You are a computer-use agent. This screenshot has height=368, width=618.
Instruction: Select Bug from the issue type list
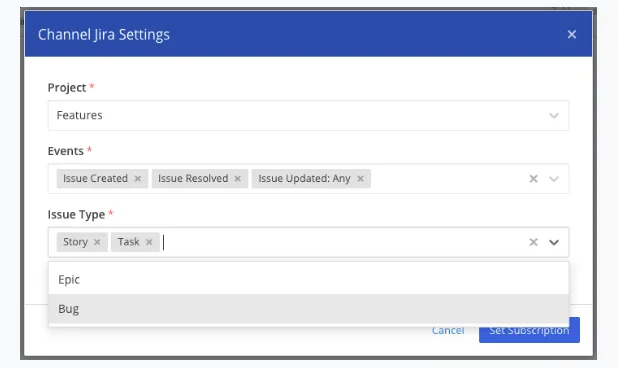308,309
